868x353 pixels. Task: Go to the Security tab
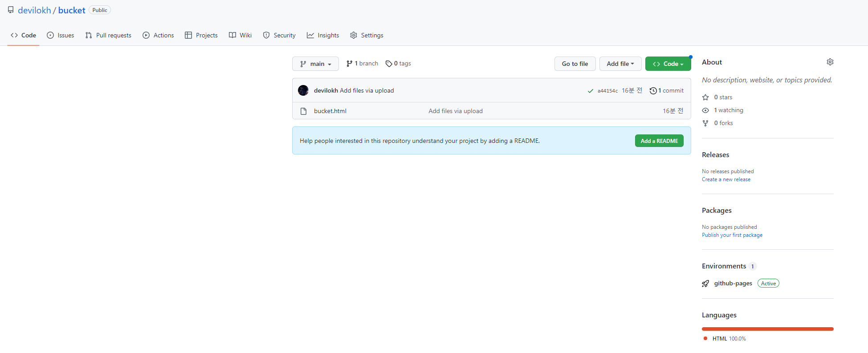click(x=279, y=35)
